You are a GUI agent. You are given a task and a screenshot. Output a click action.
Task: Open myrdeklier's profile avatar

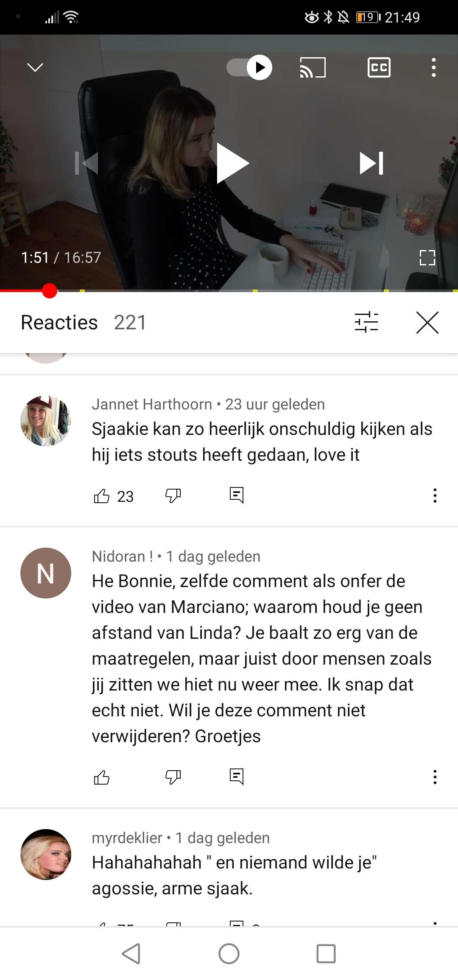pos(46,855)
